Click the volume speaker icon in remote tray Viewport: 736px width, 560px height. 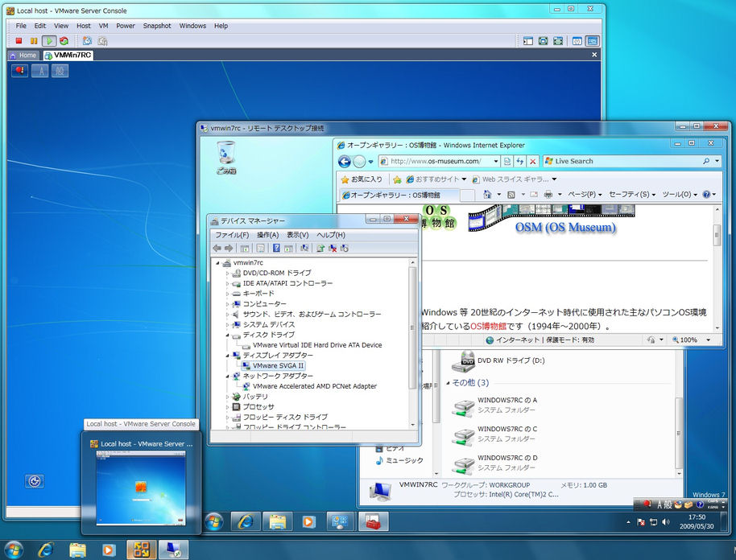(665, 521)
